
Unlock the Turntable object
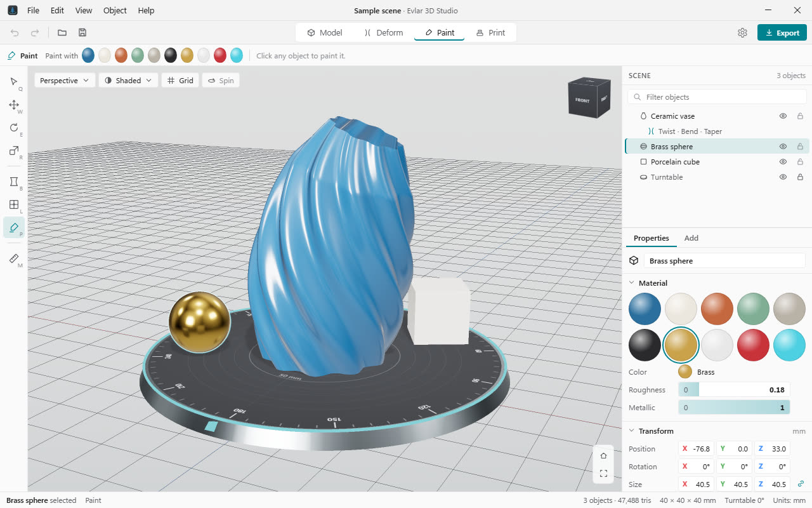(x=800, y=177)
